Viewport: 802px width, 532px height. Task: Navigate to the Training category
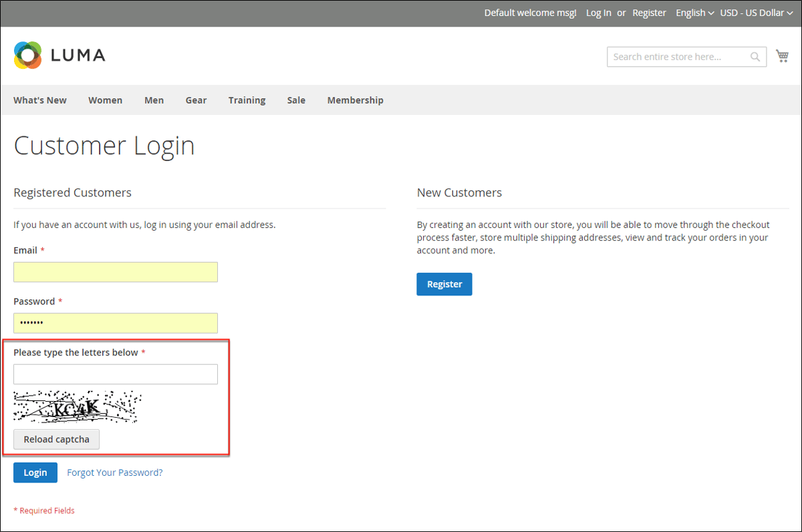click(x=247, y=100)
